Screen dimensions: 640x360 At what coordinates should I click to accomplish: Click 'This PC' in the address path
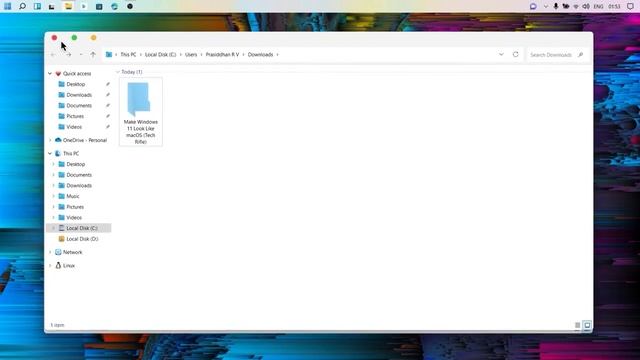point(128,54)
